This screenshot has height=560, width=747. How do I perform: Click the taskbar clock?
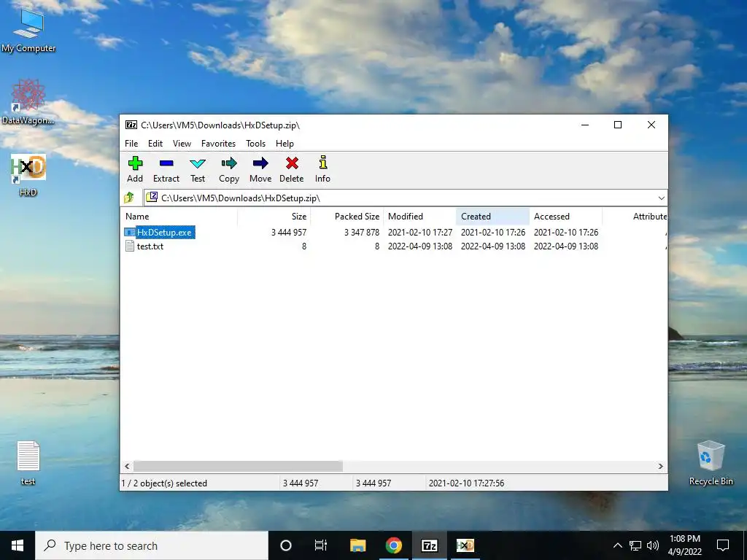click(684, 545)
